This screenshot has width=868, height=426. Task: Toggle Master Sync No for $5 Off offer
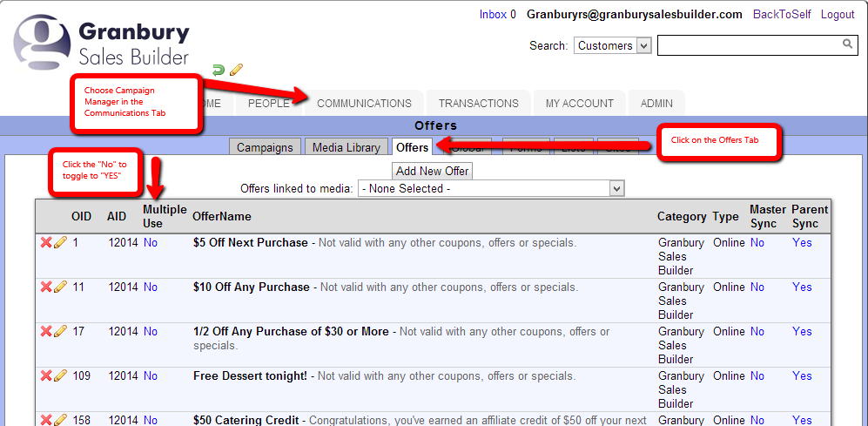757,243
